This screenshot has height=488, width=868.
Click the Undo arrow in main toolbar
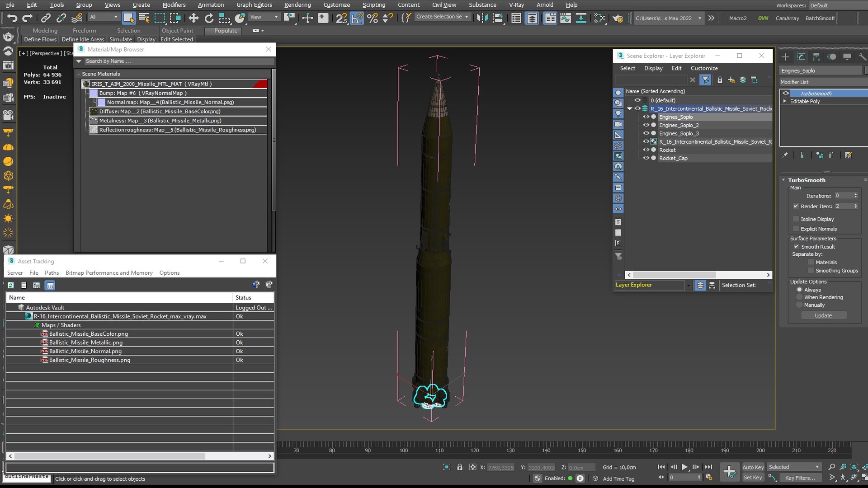pos(12,18)
